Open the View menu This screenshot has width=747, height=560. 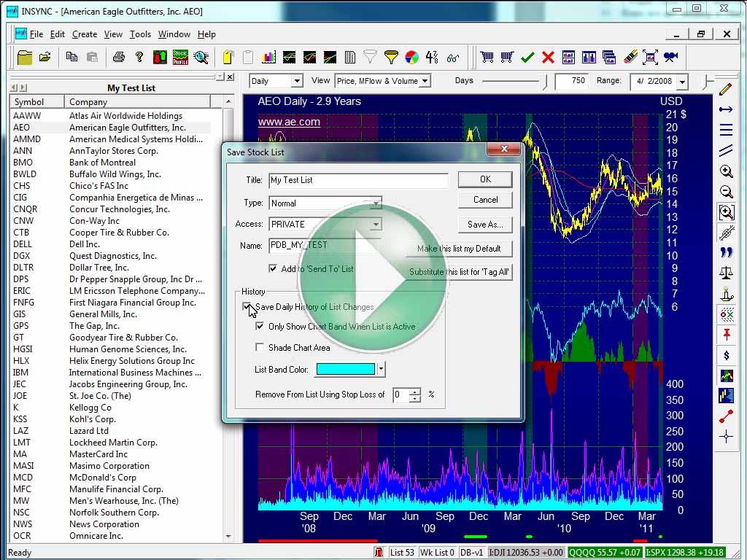(113, 34)
